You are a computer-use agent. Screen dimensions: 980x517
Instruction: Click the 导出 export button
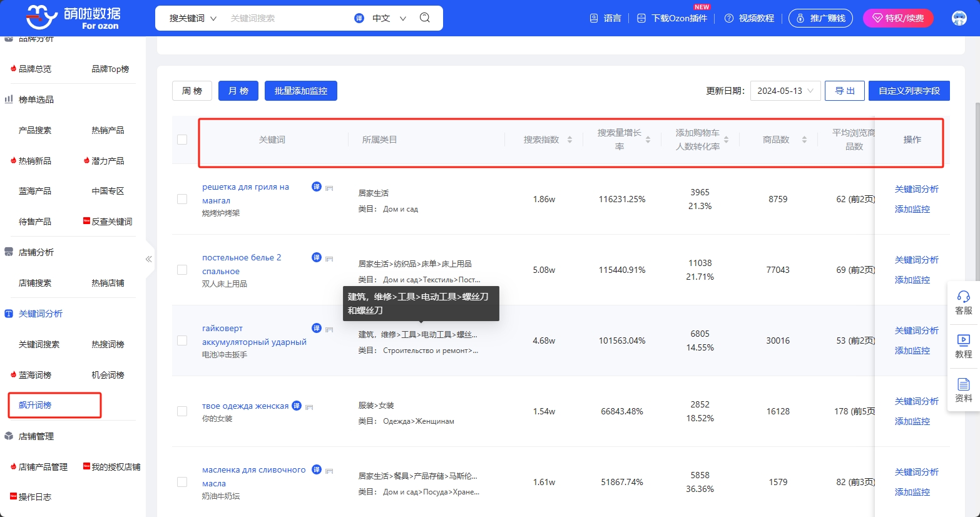tap(845, 91)
